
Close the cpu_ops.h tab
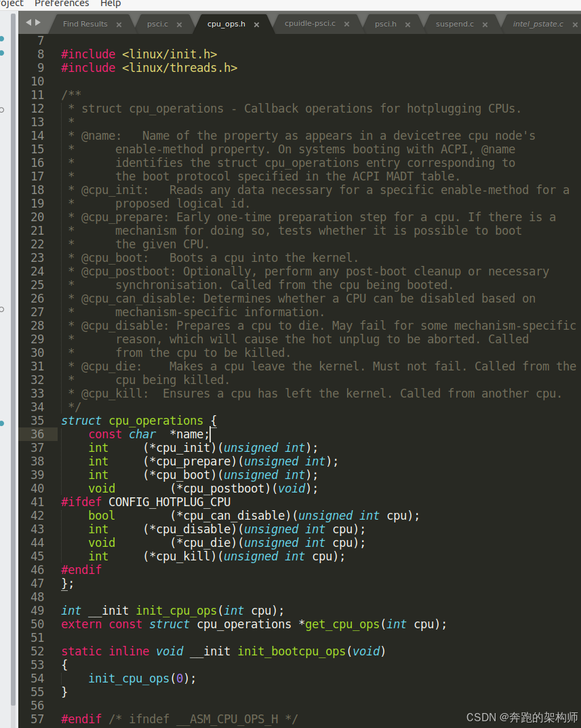click(257, 24)
